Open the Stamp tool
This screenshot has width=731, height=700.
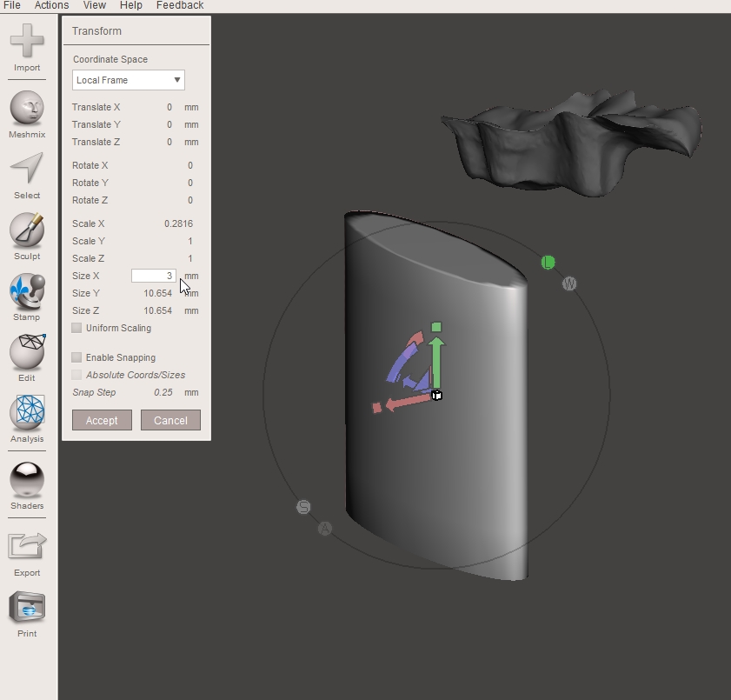27,291
